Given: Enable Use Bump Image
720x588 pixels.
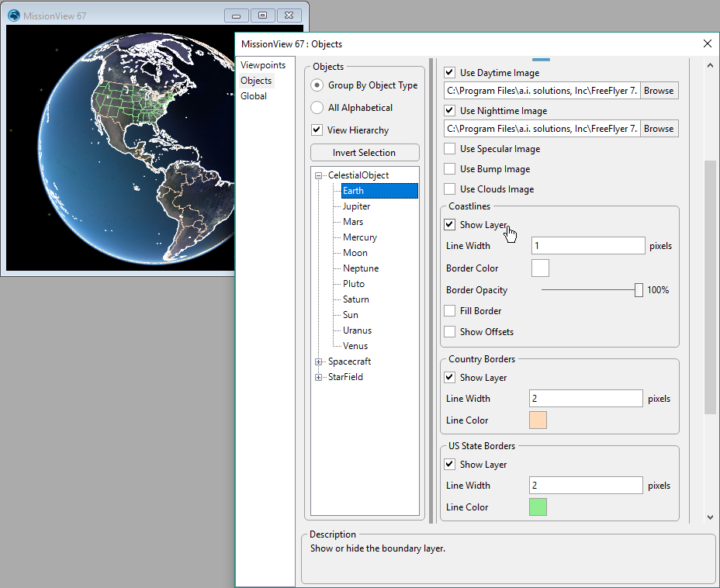Looking at the screenshot, I should 449,169.
